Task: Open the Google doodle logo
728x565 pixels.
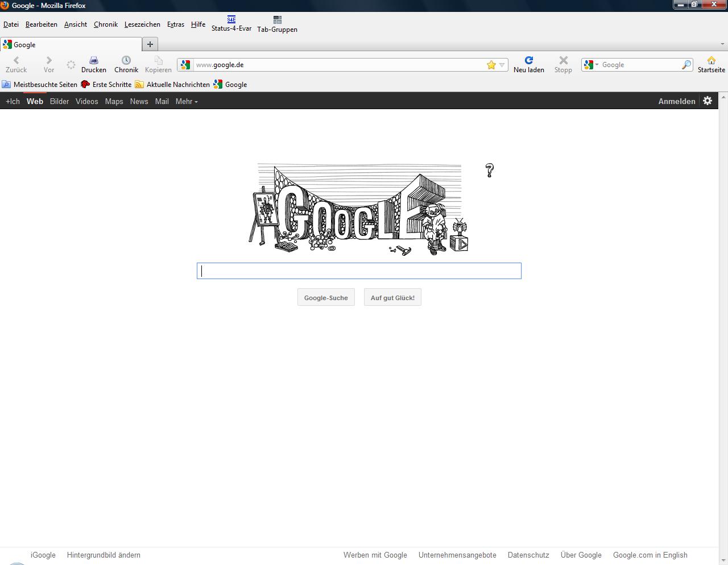Action: [358, 210]
